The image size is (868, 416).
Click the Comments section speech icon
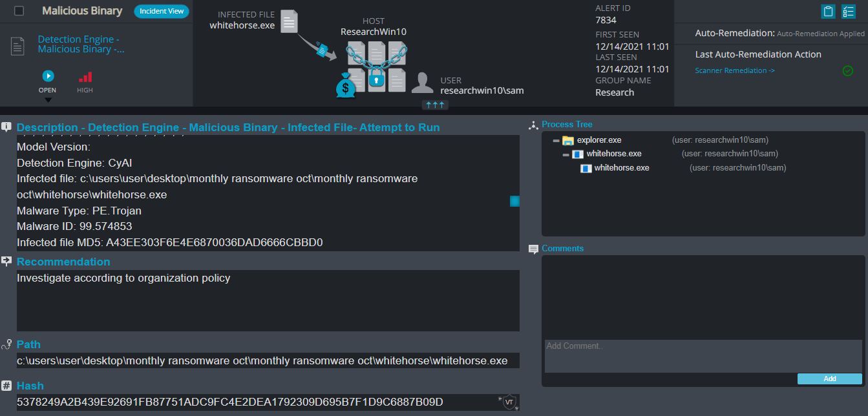pos(533,249)
